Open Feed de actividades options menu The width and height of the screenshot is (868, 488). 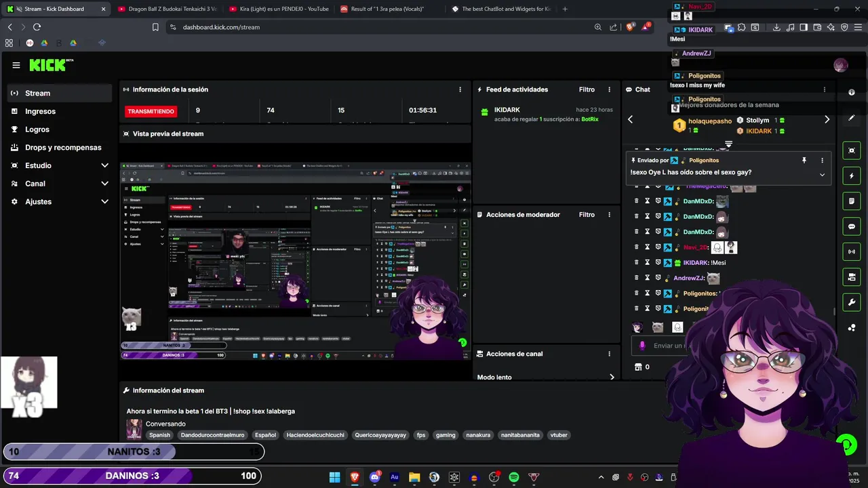(609, 89)
